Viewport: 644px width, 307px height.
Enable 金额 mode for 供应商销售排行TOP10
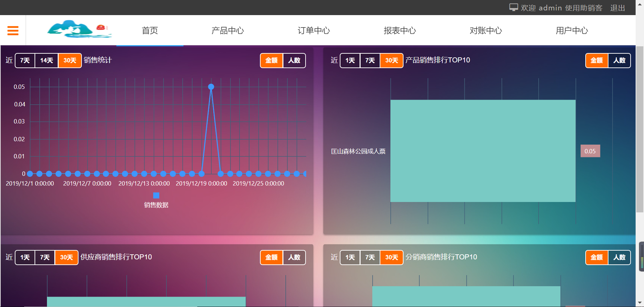(x=271, y=257)
